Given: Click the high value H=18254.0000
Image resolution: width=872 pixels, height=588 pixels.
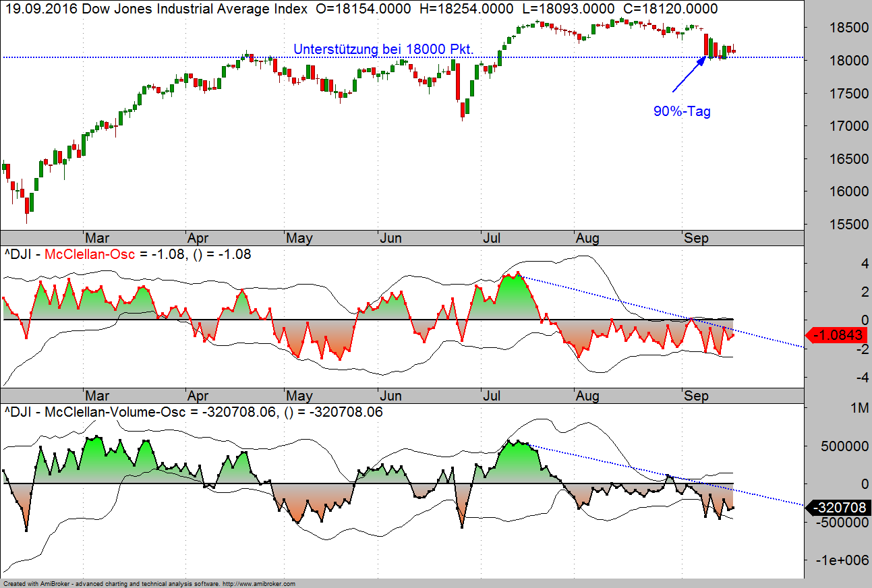Looking at the screenshot, I should (465, 9).
